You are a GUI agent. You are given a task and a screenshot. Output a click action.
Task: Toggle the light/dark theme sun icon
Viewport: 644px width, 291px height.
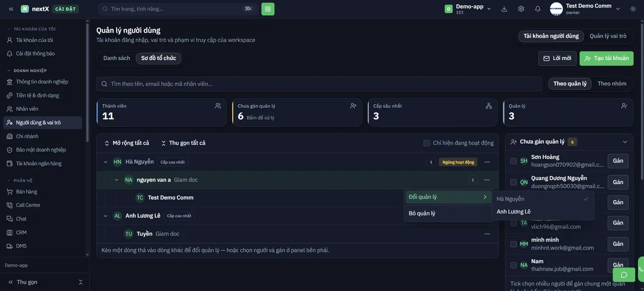(x=633, y=9)
